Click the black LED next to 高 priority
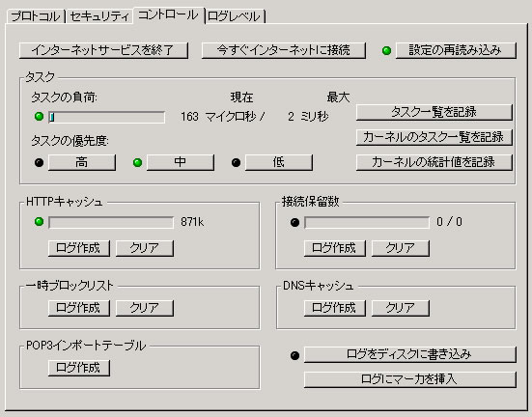Viewport: 532px width, 417px height. point(40,162)
